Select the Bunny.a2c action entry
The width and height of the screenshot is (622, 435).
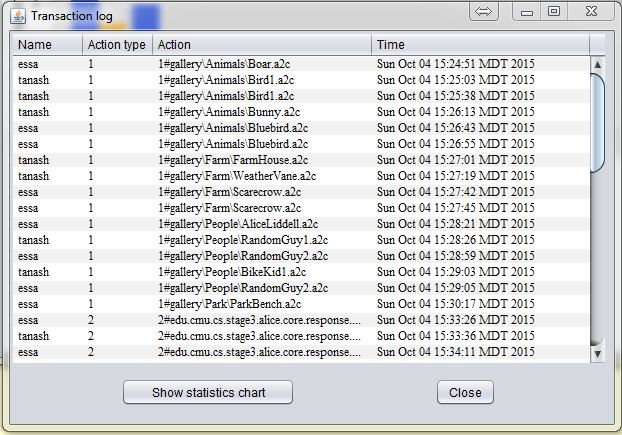tap(229, 112)
